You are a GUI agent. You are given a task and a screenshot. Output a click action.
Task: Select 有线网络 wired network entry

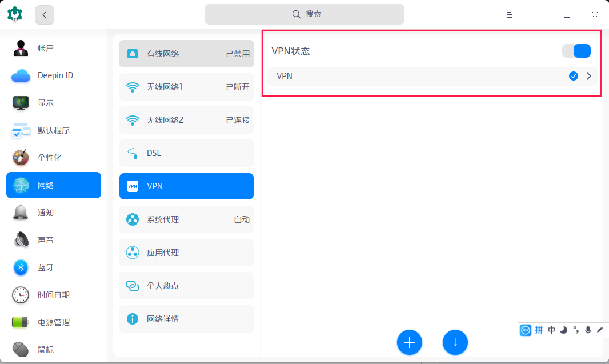186,54
